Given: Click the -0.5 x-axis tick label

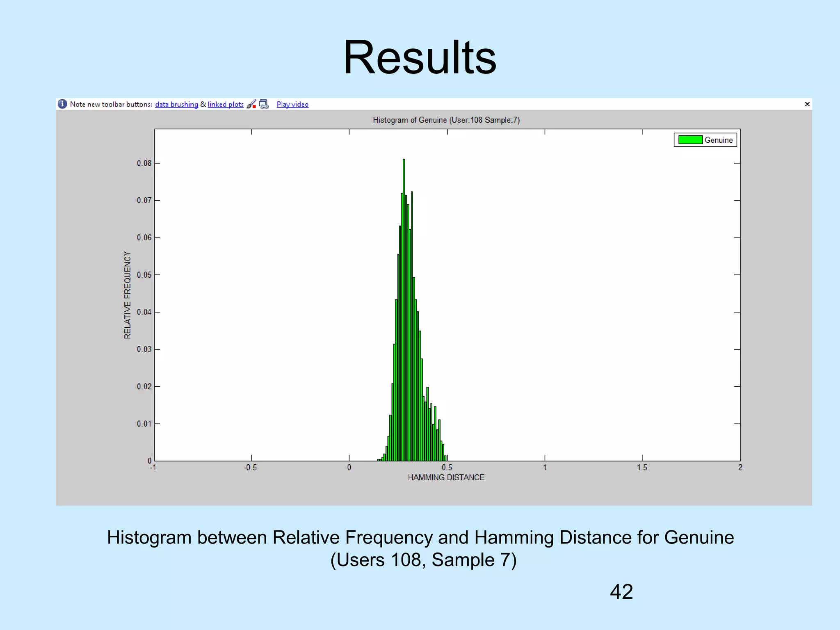Looking at the screenshot, I should 250,468.
